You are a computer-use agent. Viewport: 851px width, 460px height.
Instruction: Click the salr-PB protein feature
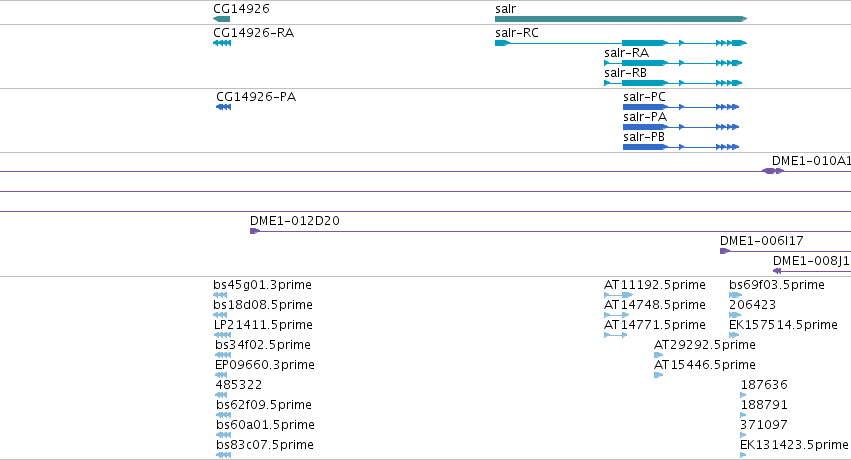coord(681,147)
